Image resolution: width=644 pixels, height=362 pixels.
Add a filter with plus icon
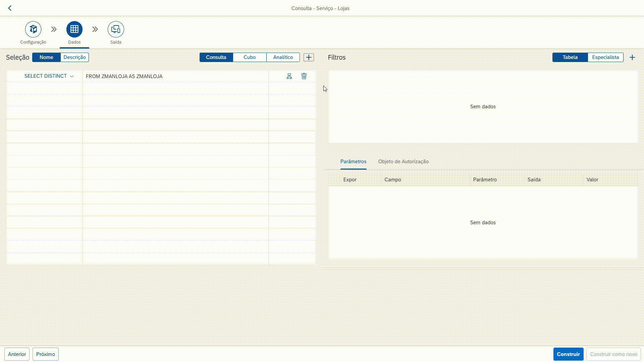pyautogui.click(x=632, y=57)
